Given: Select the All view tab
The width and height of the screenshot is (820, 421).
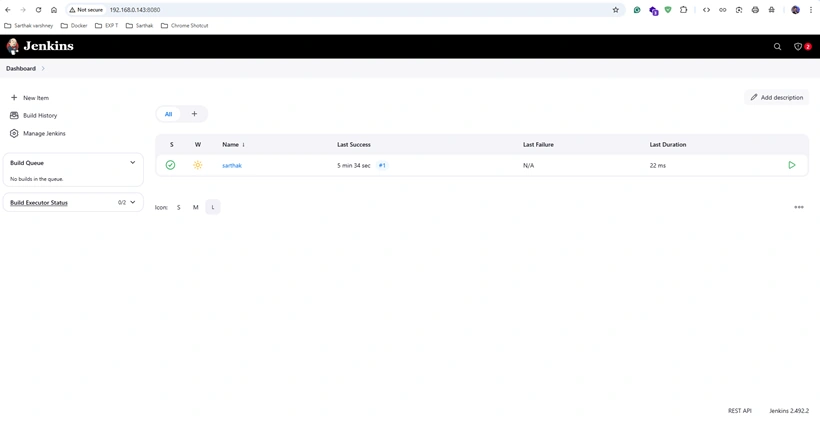Looking at the screenshot, I should 168,114.
